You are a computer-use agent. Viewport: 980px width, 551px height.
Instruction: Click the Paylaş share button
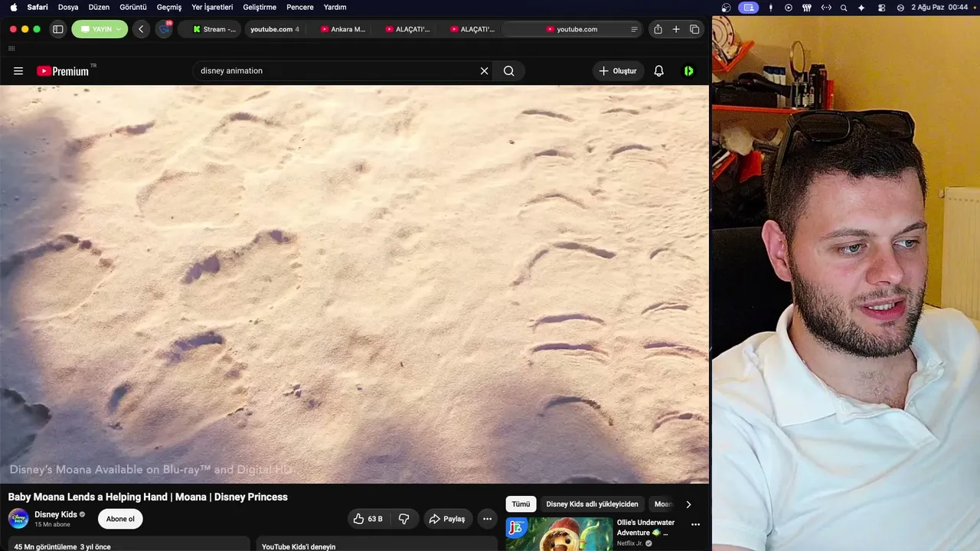click(x=447, y=519)
